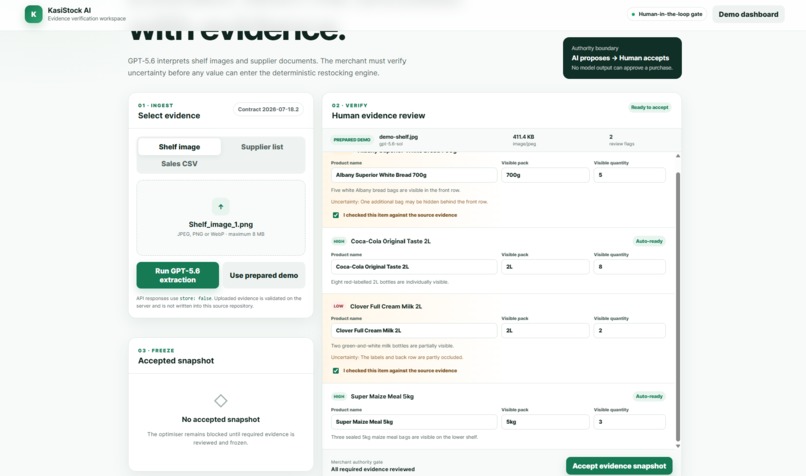The width and height of the screenshot is (806, 476).
Task: Edit Super Maize Meal visible quantity field
Action: pos(629,422)
